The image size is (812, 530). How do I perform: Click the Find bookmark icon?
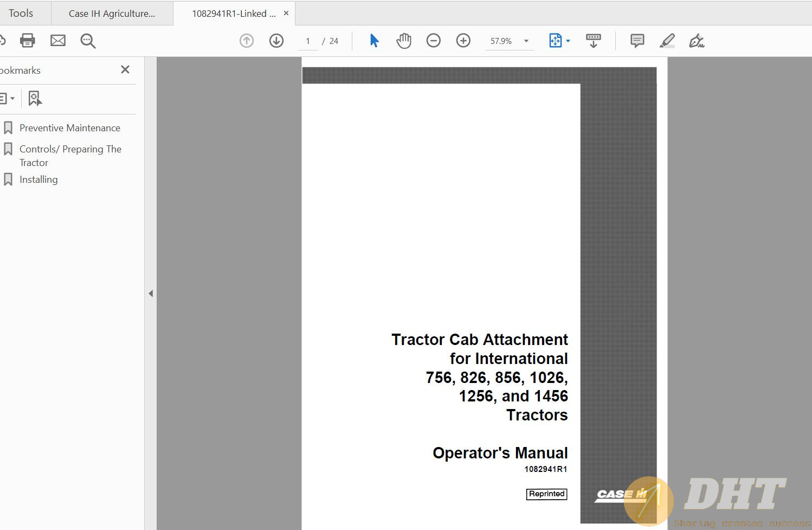coord(35,98)
